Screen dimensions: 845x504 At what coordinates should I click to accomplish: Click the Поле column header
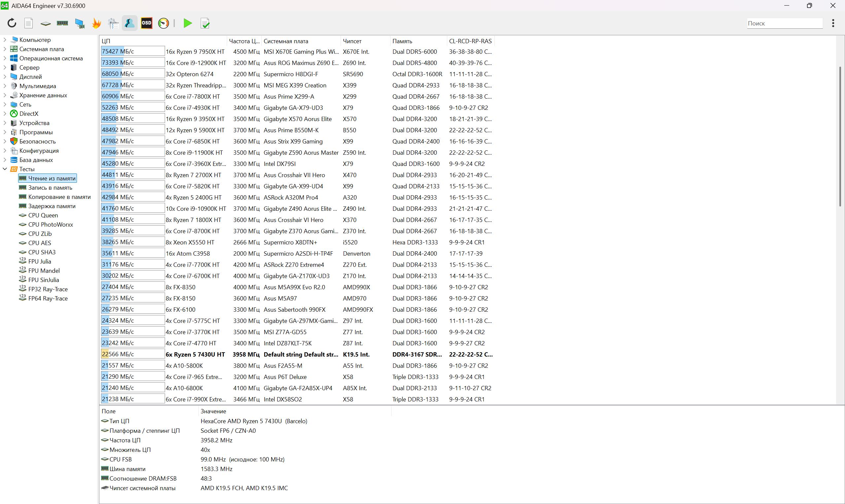point(149,411)
